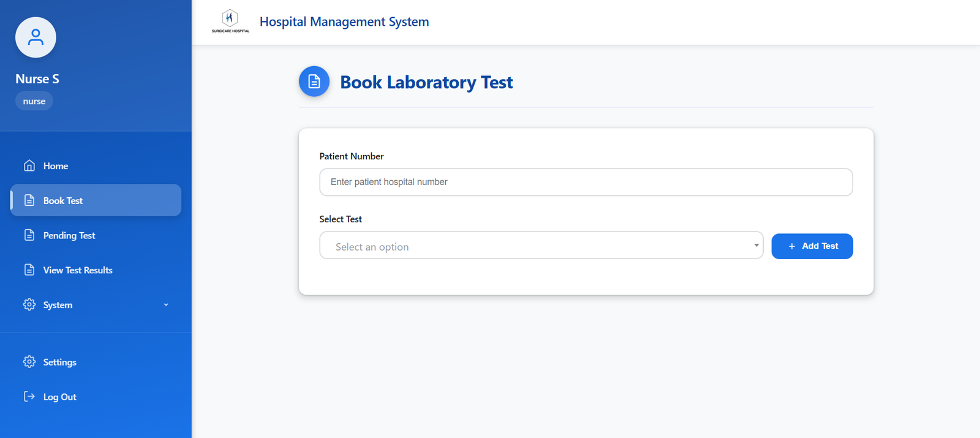
Task: Click the user avatar icon in sidebar
Action: [x=36, y=37]
